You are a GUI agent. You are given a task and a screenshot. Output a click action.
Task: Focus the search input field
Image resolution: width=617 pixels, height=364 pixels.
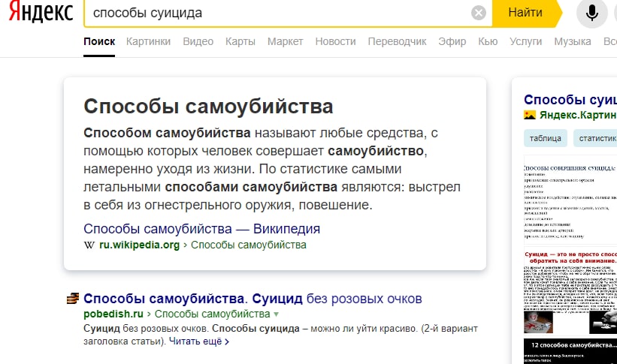tap(277, 13)
